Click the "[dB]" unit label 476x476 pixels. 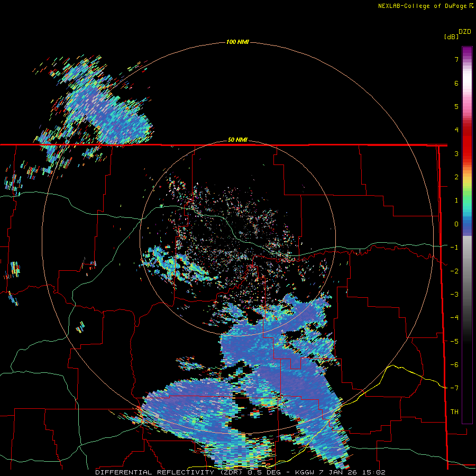452,36
